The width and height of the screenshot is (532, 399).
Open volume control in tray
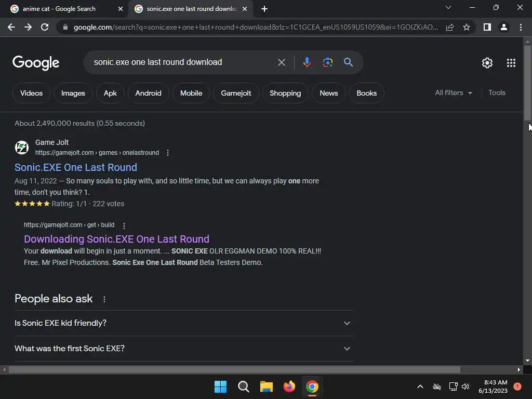pos(465,387)
